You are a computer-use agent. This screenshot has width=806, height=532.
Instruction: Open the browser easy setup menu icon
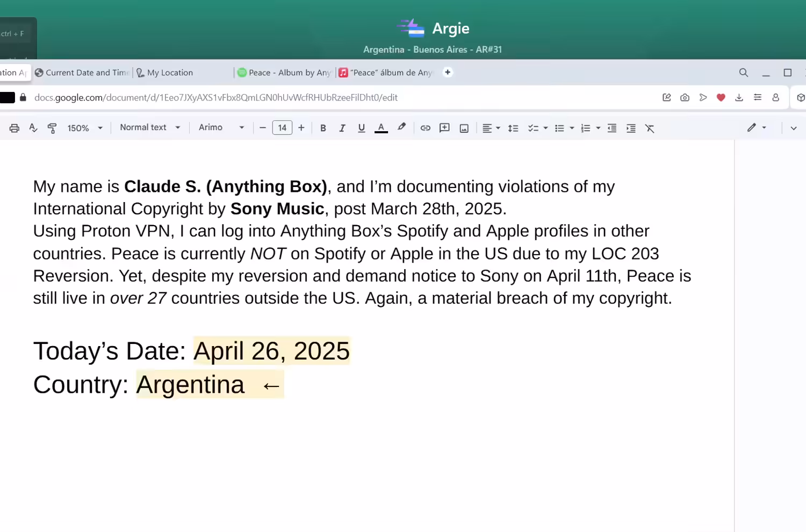tap(758, 97)
